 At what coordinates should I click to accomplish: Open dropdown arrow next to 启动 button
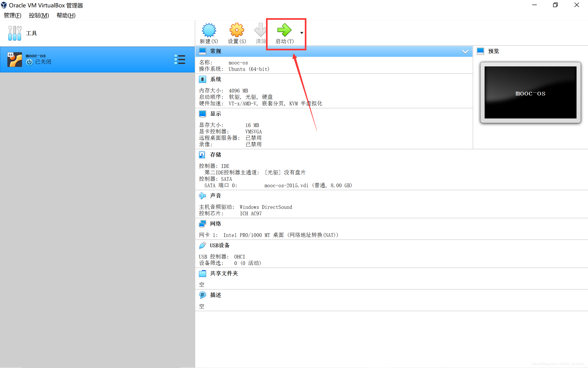coord(302,33)
